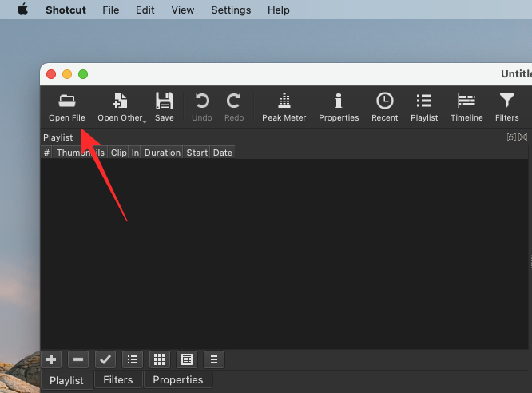Show the Timeline panel
Screen dimensions: 532x393
click(466, 107)
